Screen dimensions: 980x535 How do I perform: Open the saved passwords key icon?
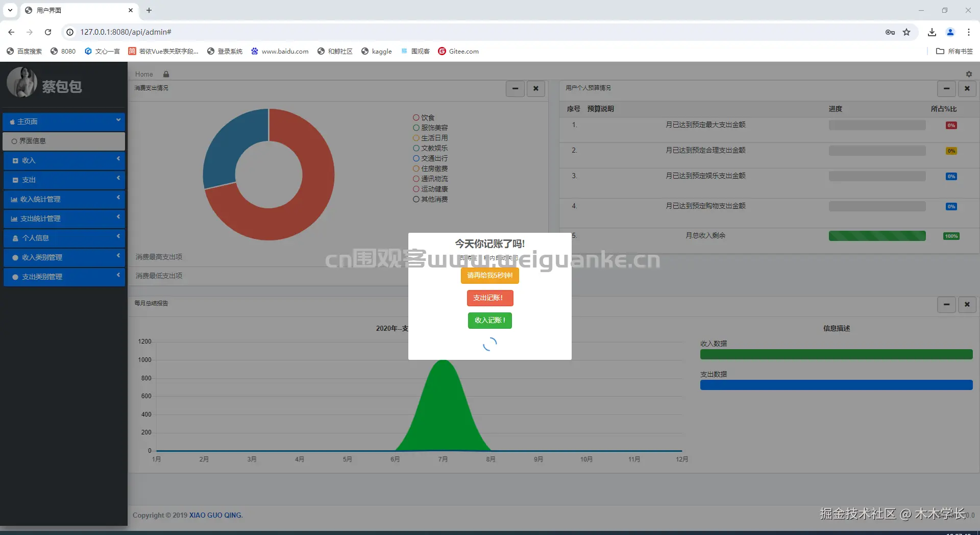coord(890,32)
